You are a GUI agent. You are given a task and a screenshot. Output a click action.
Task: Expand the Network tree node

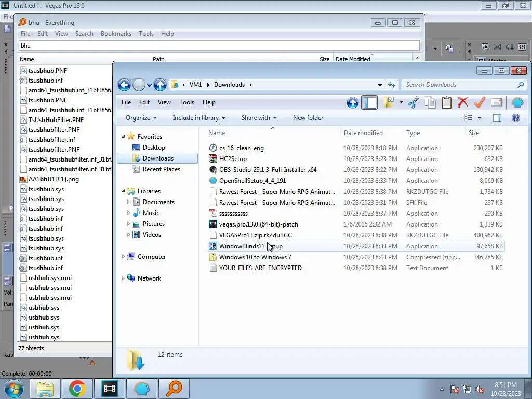click(x=123, y=278)
